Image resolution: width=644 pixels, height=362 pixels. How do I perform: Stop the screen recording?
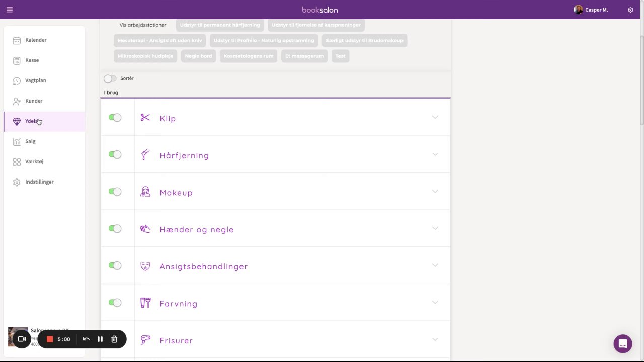(x=50, y=339)
